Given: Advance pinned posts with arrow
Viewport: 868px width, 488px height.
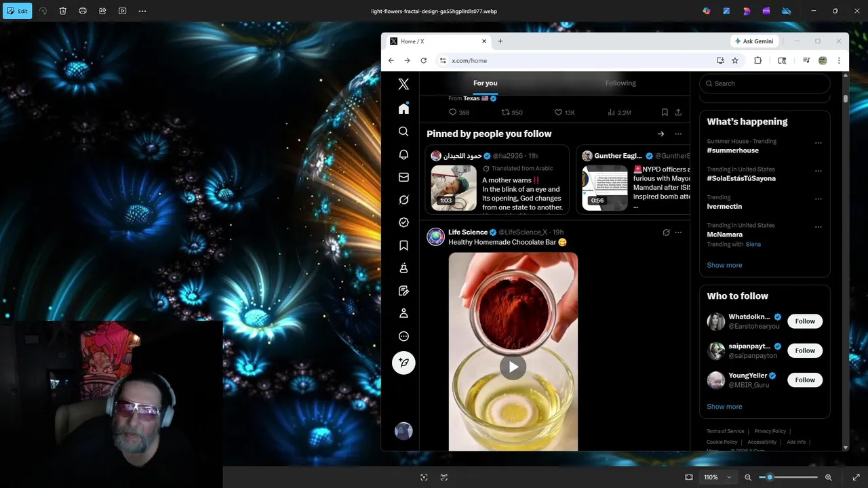Looking at the screenshot, I should click(661, 134).
